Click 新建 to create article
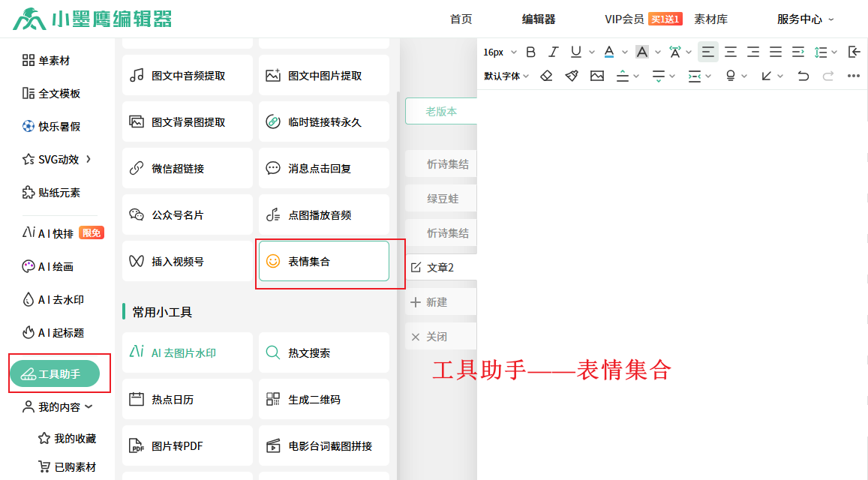The image size is (868, 480). coord(441,302)
